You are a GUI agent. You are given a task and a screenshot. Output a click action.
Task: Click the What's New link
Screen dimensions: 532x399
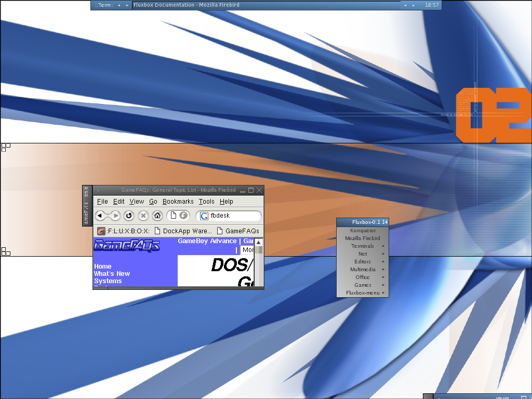[112, 273]
